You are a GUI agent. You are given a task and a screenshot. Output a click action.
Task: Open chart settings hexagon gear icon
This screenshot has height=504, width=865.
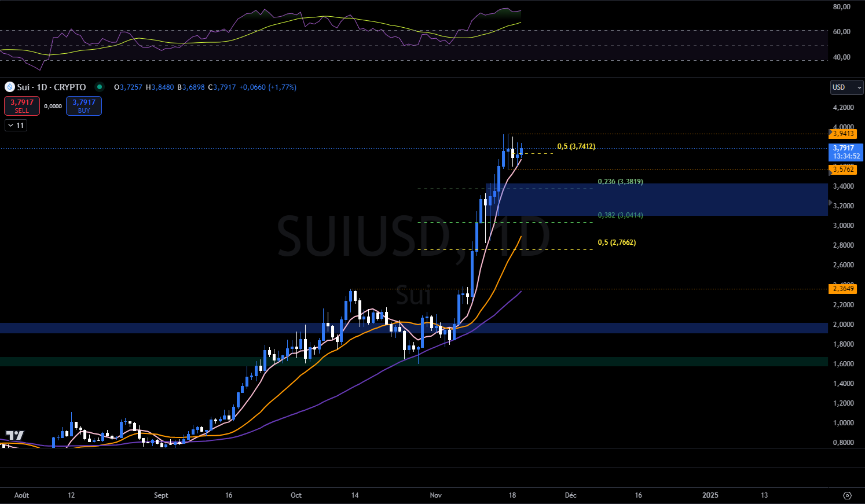pyautogui.click(x=847, y=495)
